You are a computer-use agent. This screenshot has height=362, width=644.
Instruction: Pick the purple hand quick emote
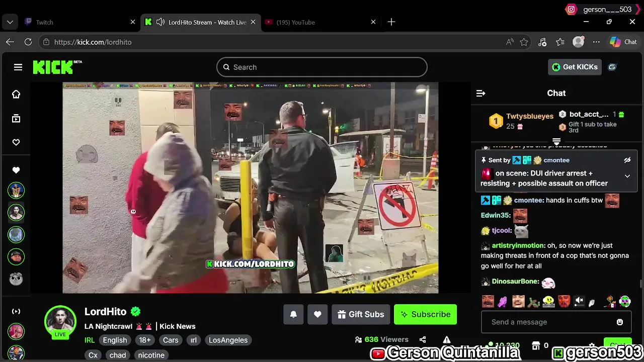(503, 302)
